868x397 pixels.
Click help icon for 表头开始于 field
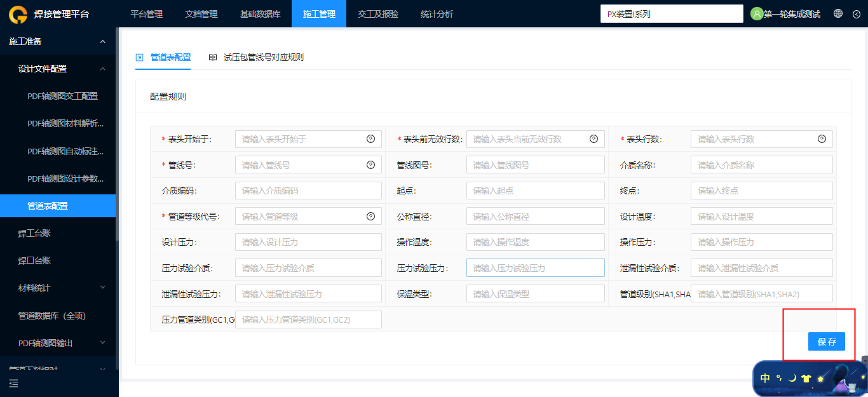click(370, 139)
